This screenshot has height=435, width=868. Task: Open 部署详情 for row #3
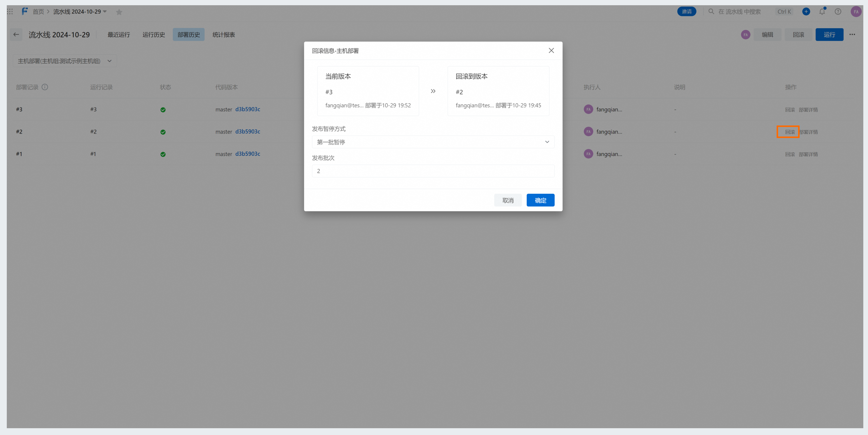(808, 110)
